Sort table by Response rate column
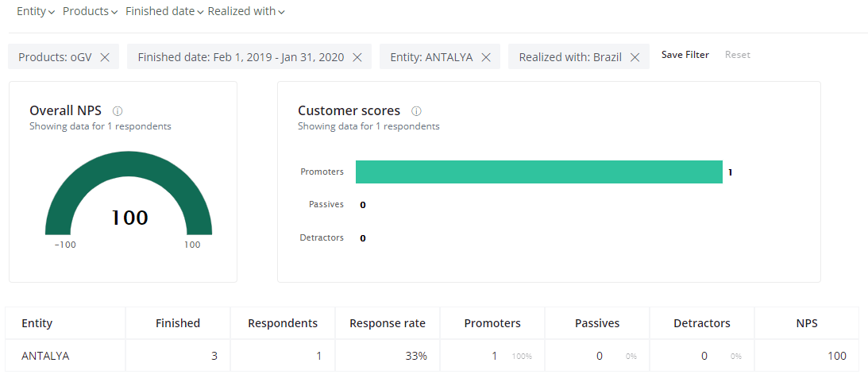This screenshot has height=382, width=868. pyautogui.click(x=388, y=323)
